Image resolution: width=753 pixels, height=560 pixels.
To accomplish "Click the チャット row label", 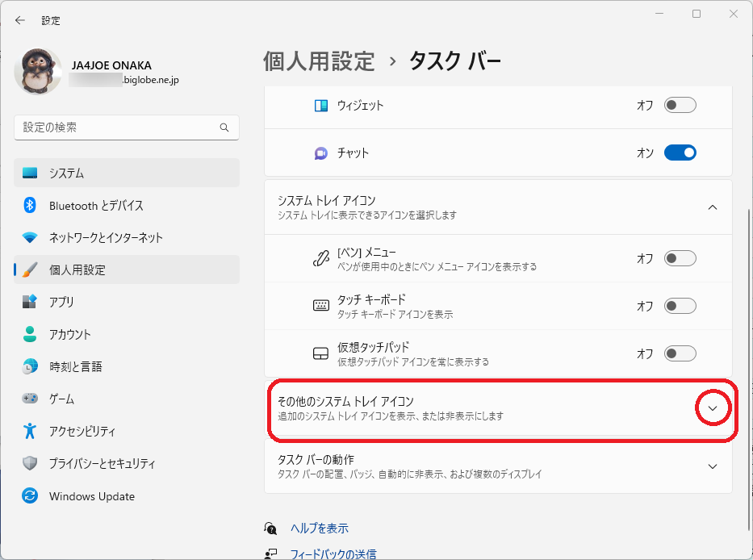I will click(x=353, y=153).
